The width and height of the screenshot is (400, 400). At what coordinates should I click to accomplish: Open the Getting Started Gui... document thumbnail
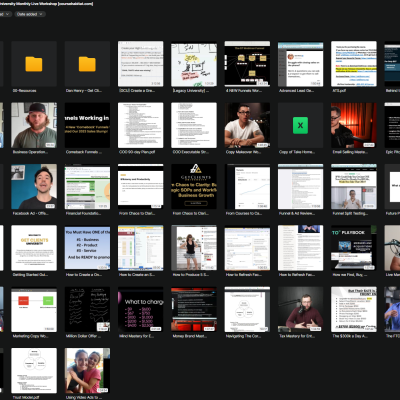[x=34, y=248]
